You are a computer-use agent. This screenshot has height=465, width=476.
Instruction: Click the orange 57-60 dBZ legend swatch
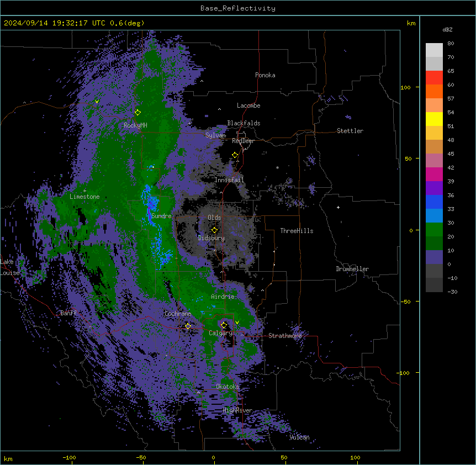tap(434, 91)
